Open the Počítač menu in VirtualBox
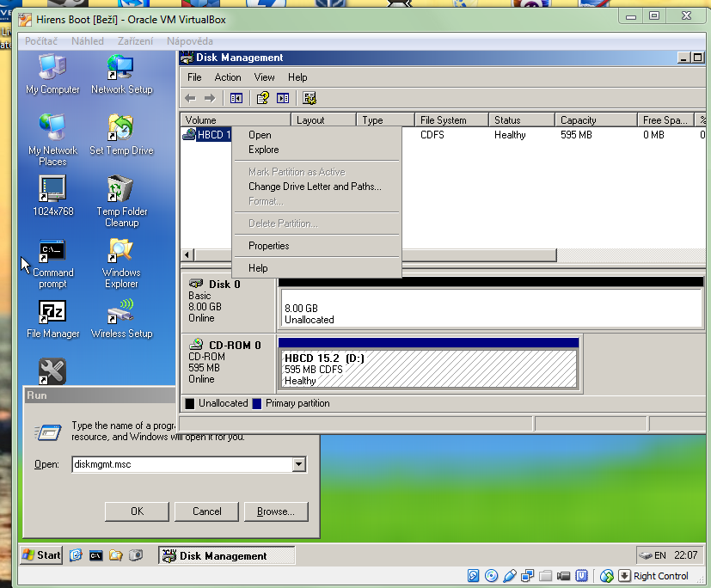Screen dimensions: 711x588 [41, 41]
